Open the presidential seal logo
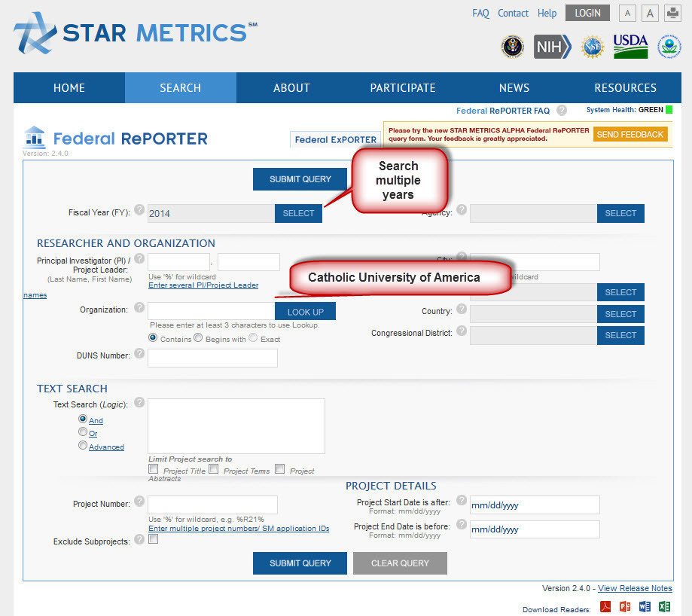Image resolution: width=692 pixels, height=616 pixels. click(512, 47)
